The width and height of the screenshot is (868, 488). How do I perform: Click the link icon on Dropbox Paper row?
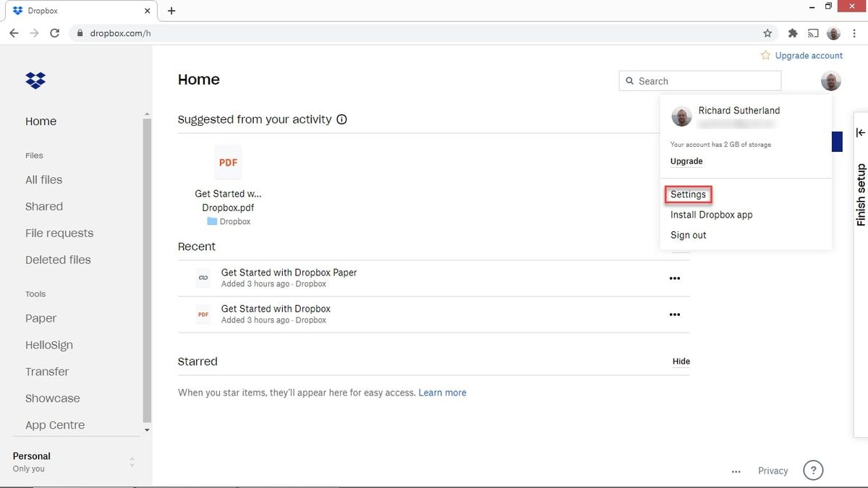pyautogui.click(x=203, y=278)
